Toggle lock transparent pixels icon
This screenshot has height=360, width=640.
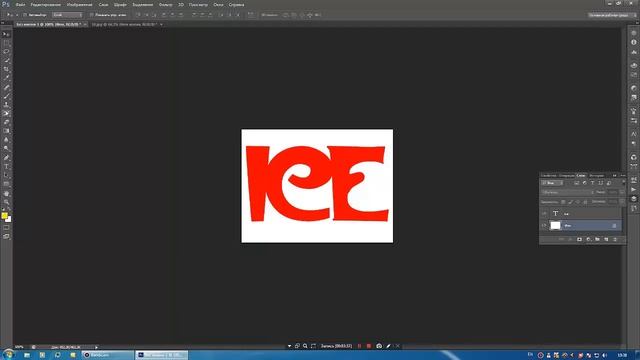pos(563,202)
